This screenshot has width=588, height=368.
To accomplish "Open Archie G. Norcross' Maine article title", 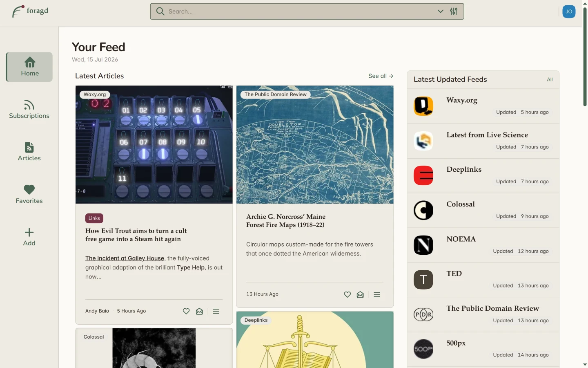I will (286, 221).
